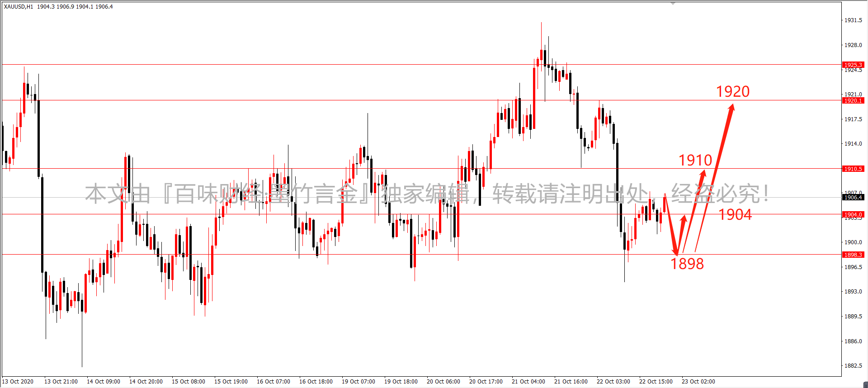Viewport: 868px width, 388px height.
Task: Click the 1931.5 price axis label
Action: (853, 20)
